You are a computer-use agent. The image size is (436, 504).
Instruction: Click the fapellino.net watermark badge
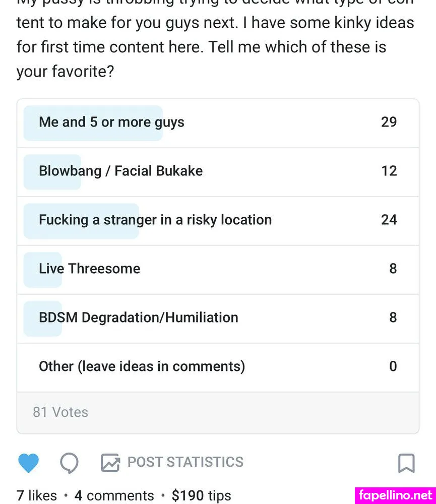[x=396, y=495]
